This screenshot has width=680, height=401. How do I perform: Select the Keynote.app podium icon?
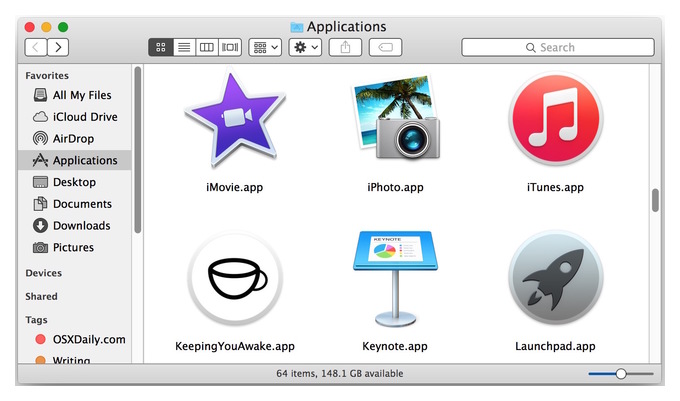click(x=395, y=278)
